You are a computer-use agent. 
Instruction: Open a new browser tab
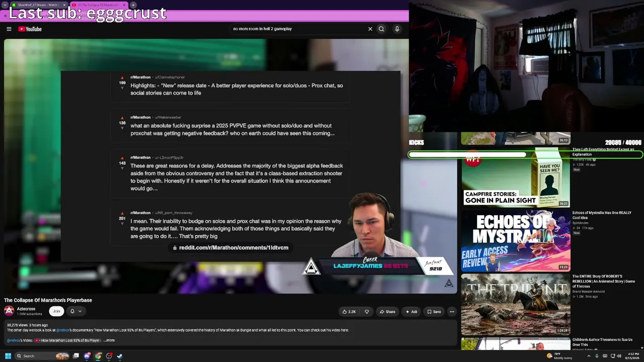tap(133, 5)
